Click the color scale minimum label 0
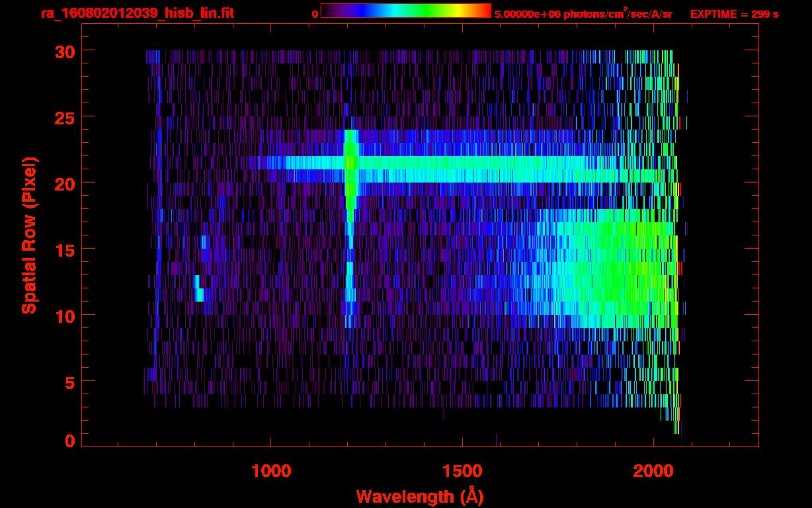 pyautogui.click(x=315, y=14)
